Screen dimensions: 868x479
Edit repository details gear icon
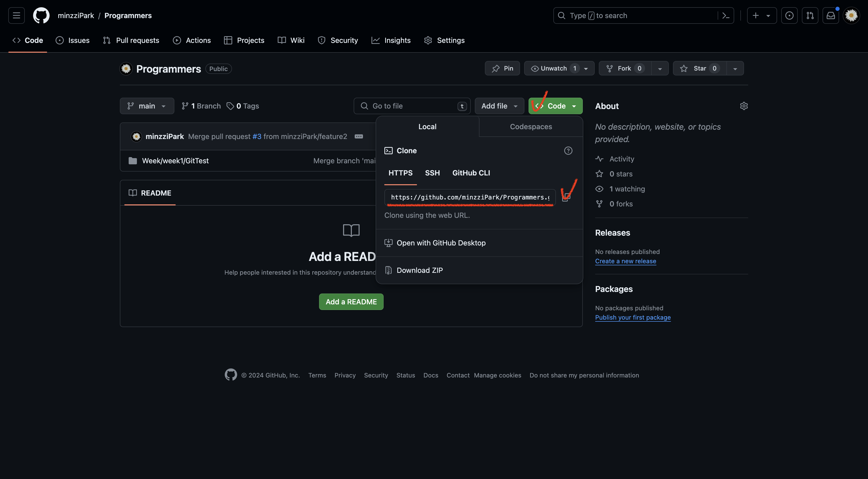(744, 106)
